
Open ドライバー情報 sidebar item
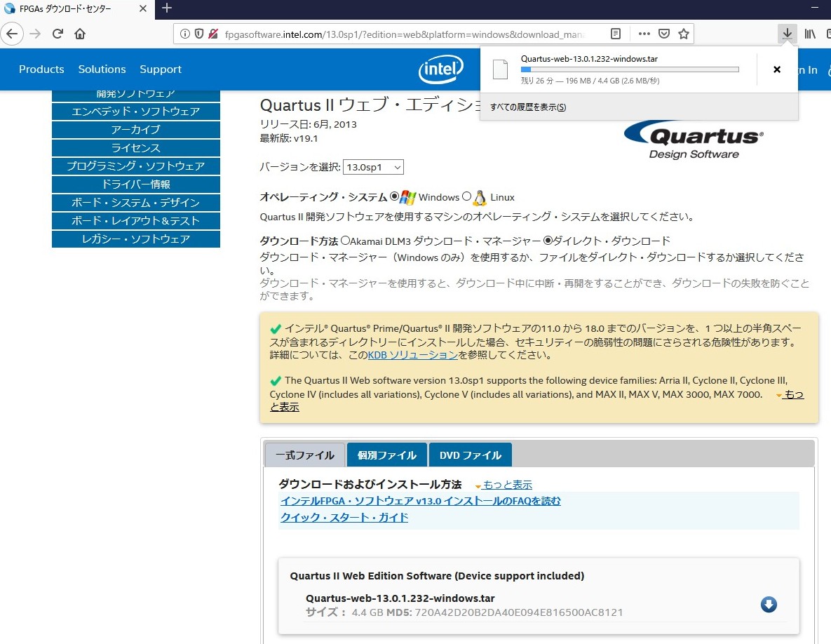[135, 184]
